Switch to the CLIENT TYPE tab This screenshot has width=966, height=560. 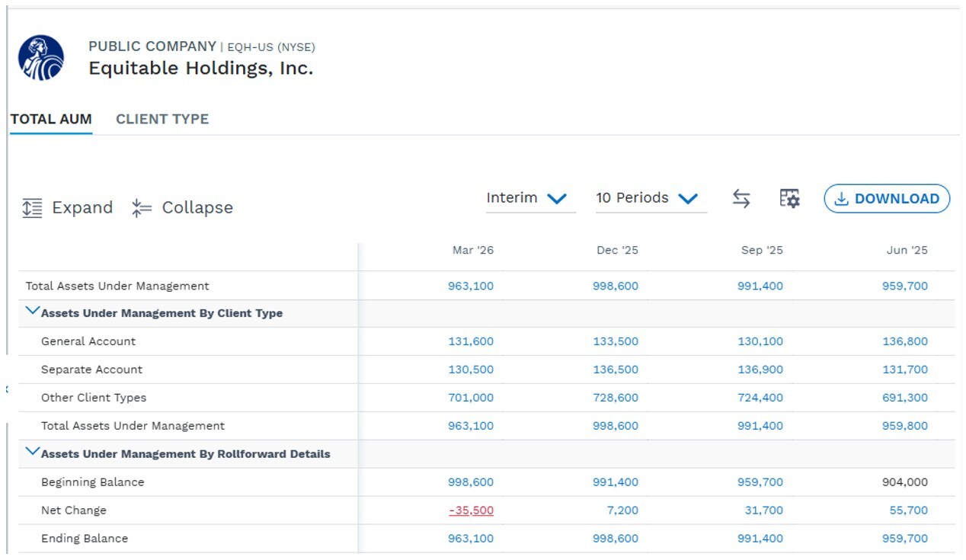click(162, 119)
